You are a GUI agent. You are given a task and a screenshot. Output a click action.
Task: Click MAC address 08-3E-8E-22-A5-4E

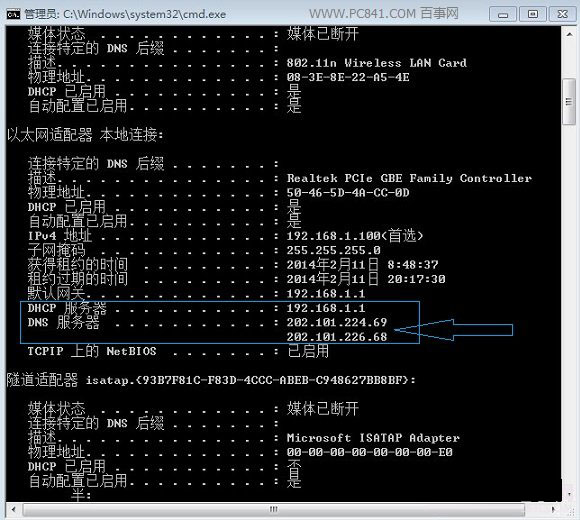click(348, 77)
